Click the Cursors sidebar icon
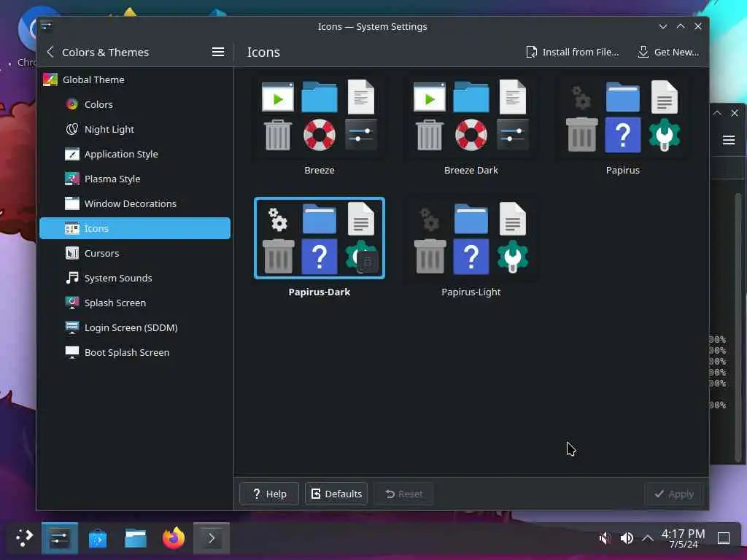This screenshot has width=747, height=560. pyautogui.click(x=72, y=253)
